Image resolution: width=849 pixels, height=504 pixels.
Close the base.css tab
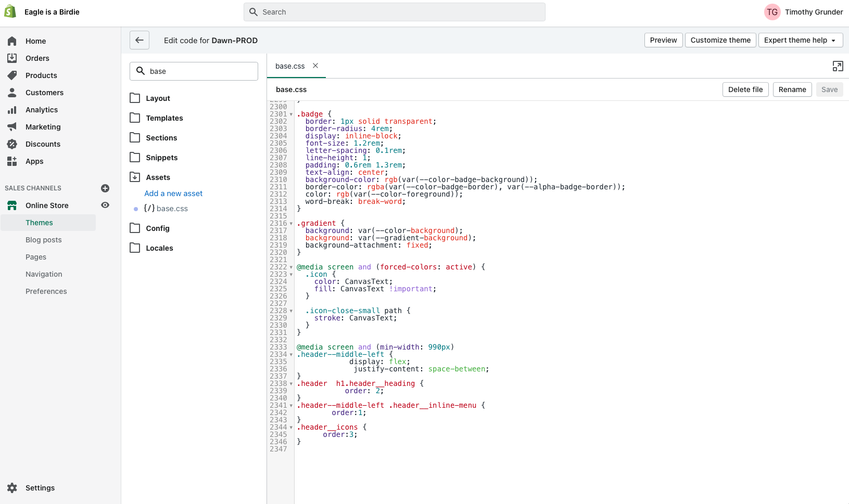[x=315, y=66]
